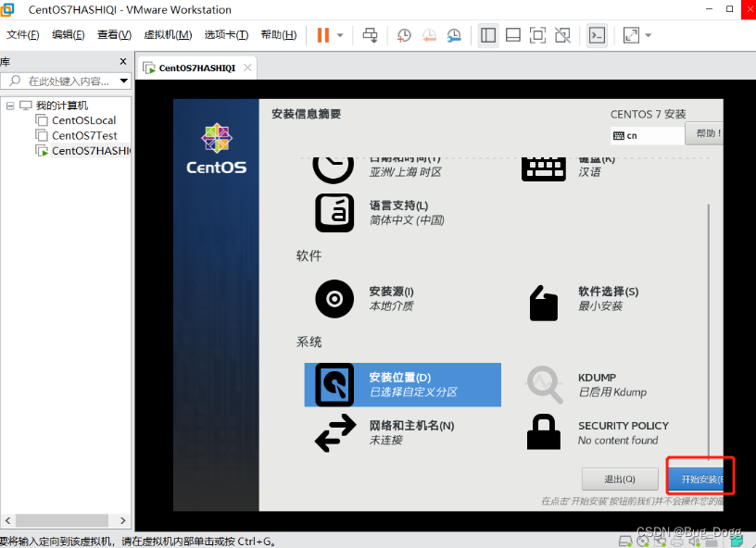Click the SECURITY POLICY label
The image size is (756, 548).
[624, 426]
